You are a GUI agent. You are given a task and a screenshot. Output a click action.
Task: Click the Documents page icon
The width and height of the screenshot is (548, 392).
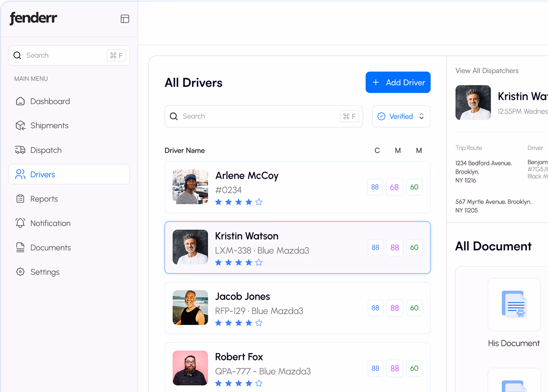pyautogui.click(x=20, y=247)
